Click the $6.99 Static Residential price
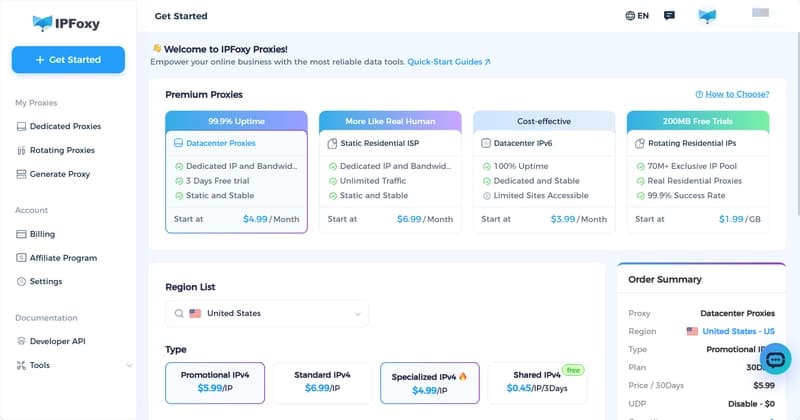Screen dimensions: 800x420 pos(409,219)
